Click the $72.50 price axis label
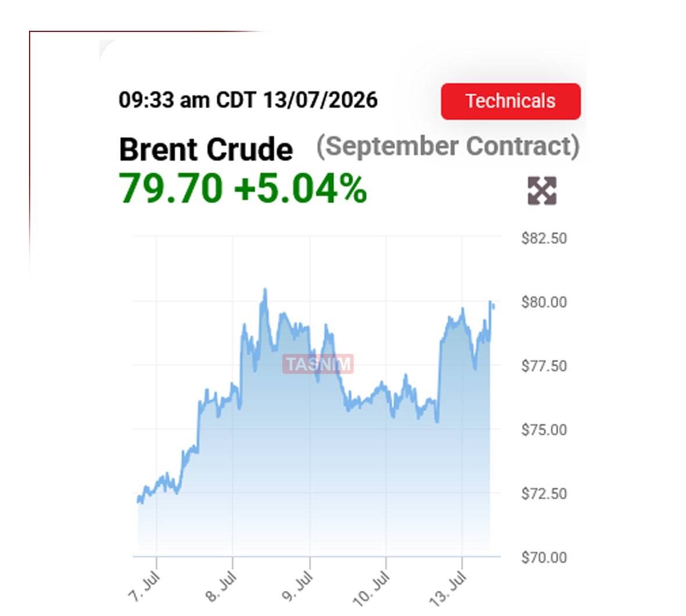Image resolution: width=686 pixels, height=616 pixels. point(544,494)
